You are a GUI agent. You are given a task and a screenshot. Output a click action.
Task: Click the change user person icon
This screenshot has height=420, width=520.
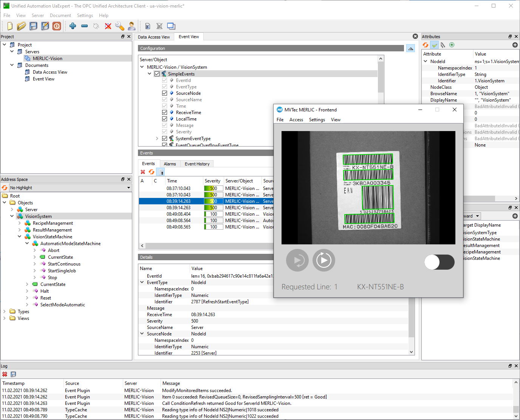coord(132,26)
